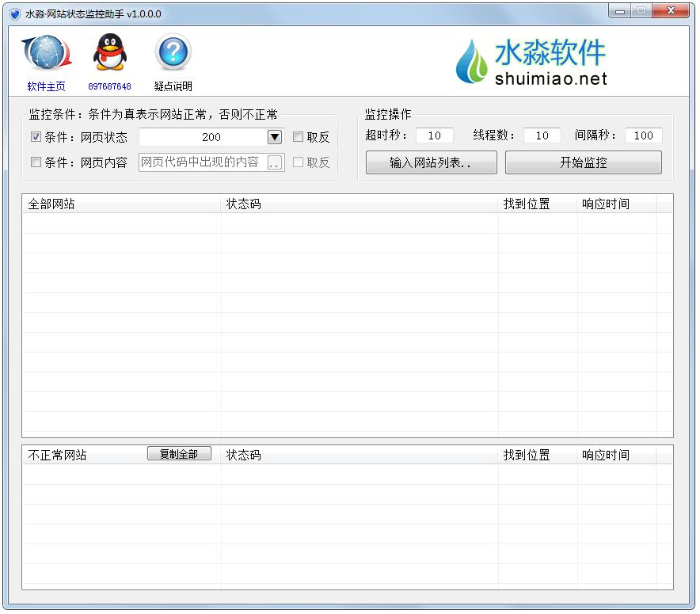Close the 水淼·网站状态监控助手 window

tap(671, 11)
